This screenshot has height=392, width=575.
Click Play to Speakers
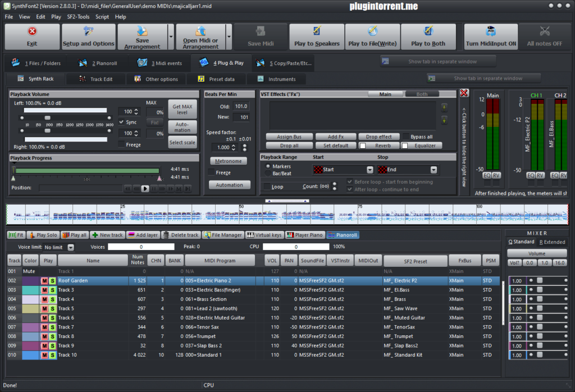317,37
